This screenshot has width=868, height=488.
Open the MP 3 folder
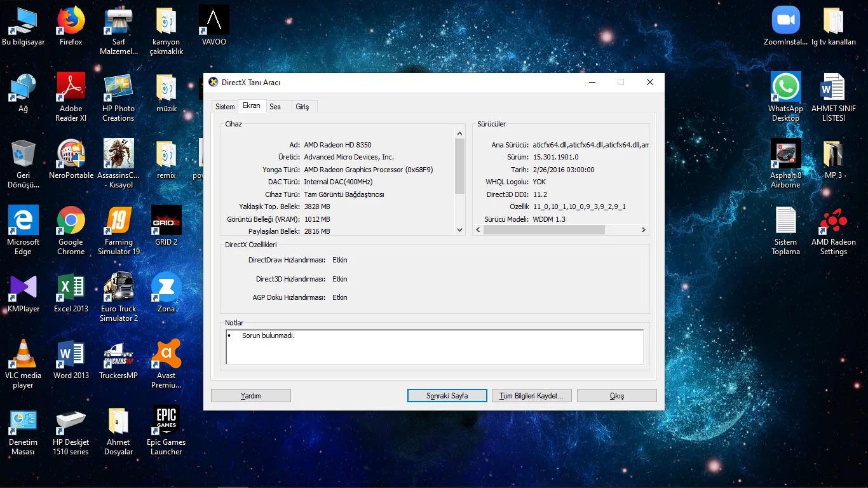834,160
